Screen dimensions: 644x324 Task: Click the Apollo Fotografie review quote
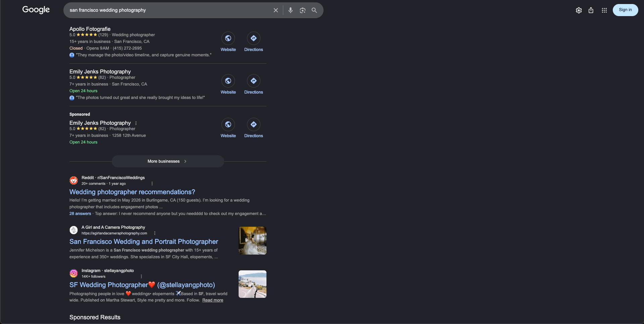(144, 55)
